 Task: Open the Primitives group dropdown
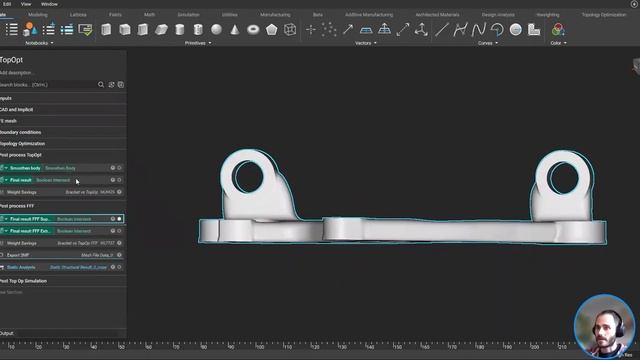click(x=198, y=43)
